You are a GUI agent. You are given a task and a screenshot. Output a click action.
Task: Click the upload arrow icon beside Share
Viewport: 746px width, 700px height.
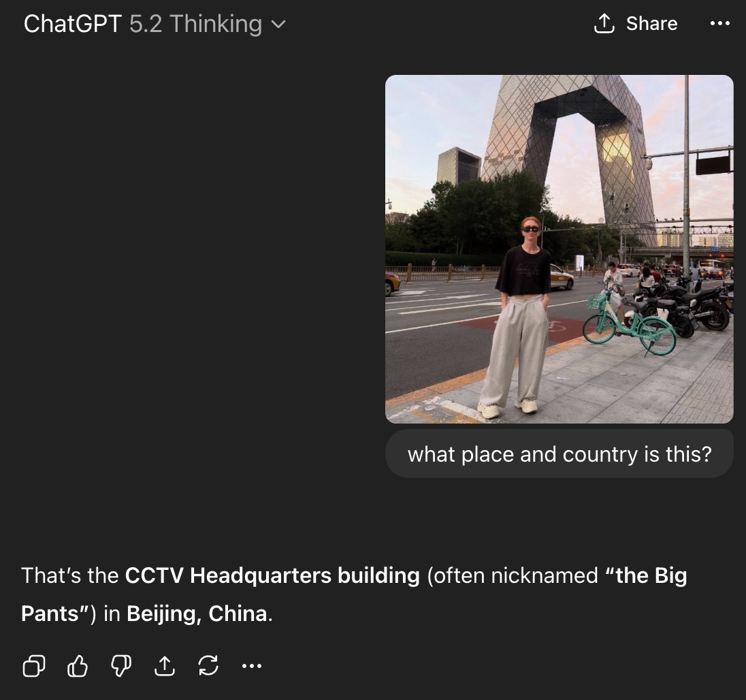(x=604, y=23)
